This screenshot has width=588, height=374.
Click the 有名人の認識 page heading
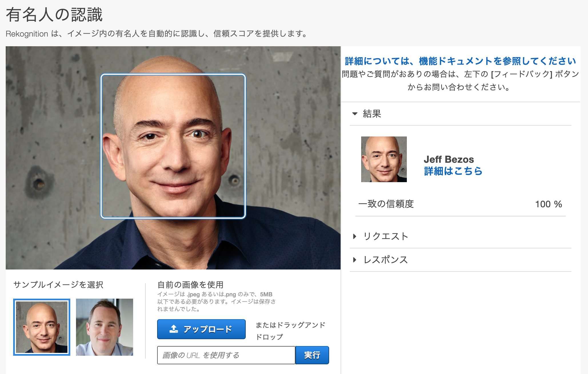coord(54,15)
